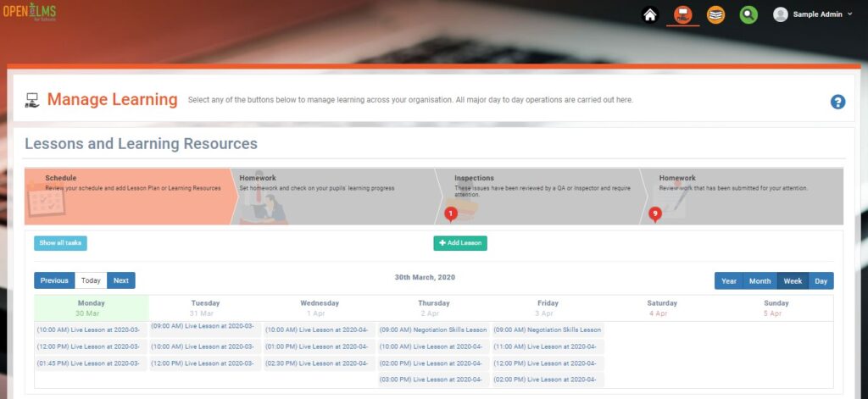
Task: Open the green search icon
Action: coord(748,15)
